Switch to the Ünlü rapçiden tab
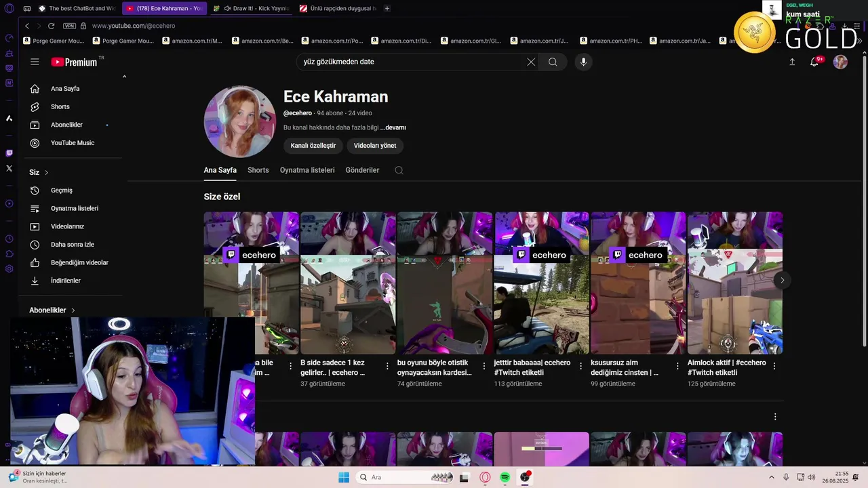868x488 pixels. 338,9
